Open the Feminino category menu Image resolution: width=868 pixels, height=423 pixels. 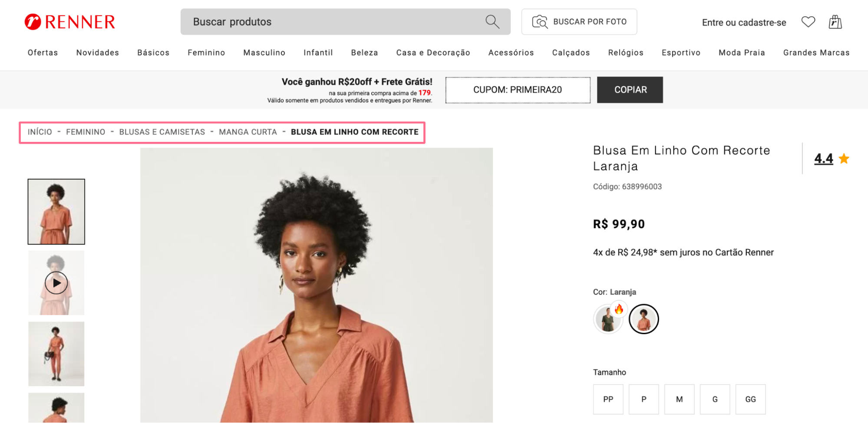206,52
